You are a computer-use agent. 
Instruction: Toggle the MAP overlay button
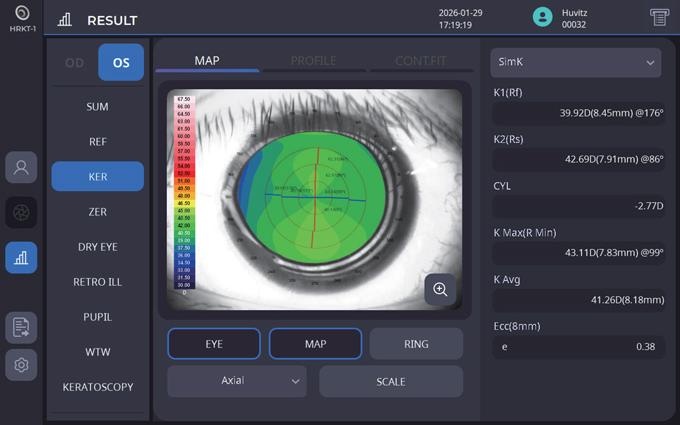click(315, 344)
